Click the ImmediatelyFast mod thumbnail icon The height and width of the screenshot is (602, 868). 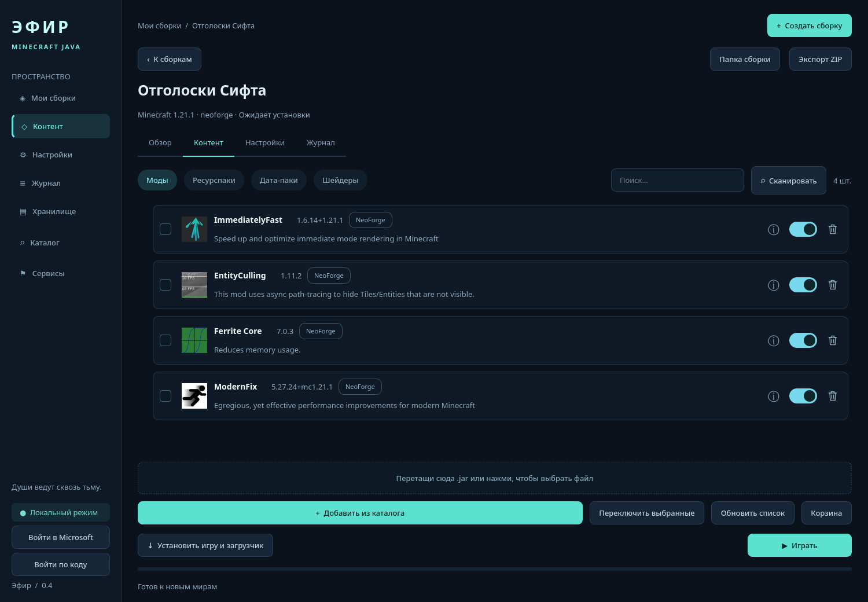tap(194, 229)
